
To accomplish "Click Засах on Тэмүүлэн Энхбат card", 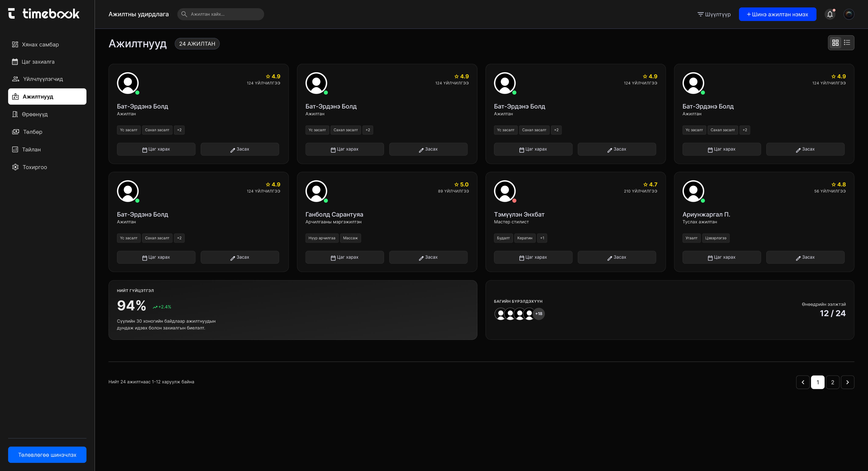I will click(x=617, y=257).
